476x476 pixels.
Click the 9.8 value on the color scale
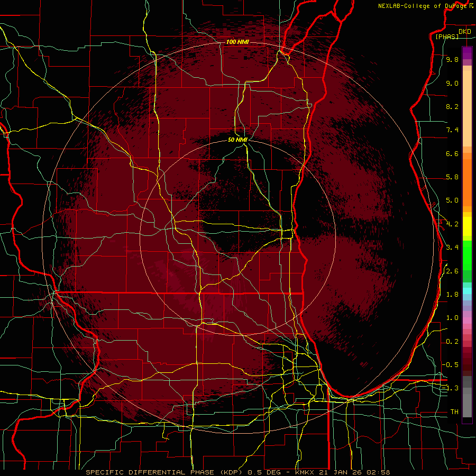[452, 59]
